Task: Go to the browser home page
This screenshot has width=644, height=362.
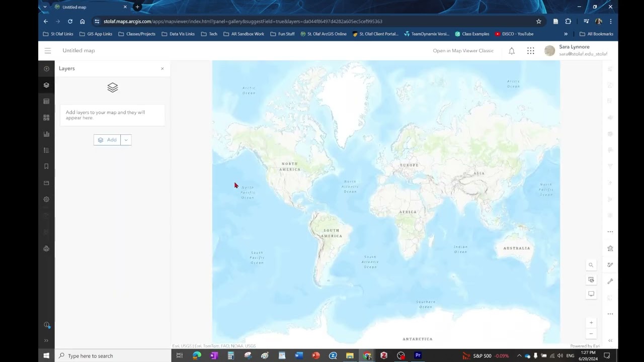Action: coord(82,21)
